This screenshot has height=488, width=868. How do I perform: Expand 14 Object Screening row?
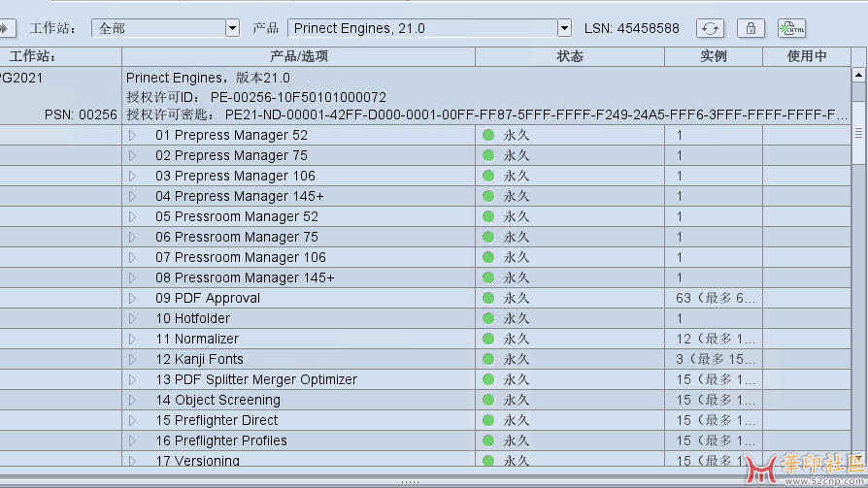[x=132, y=400]
